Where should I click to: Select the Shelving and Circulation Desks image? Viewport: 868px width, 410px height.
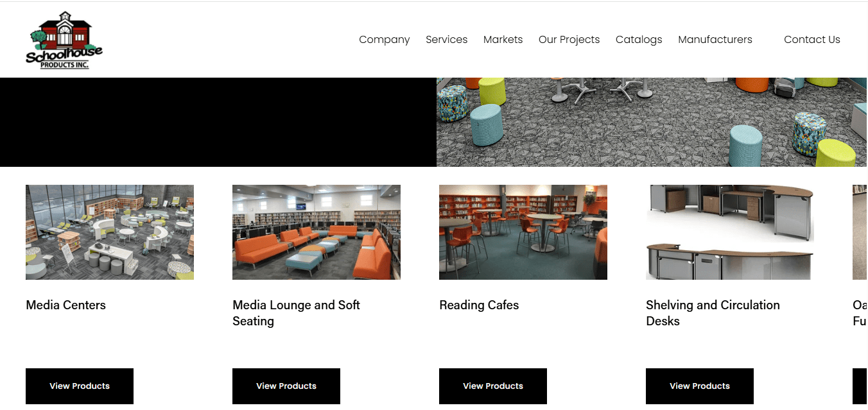(x=730, y=232)
